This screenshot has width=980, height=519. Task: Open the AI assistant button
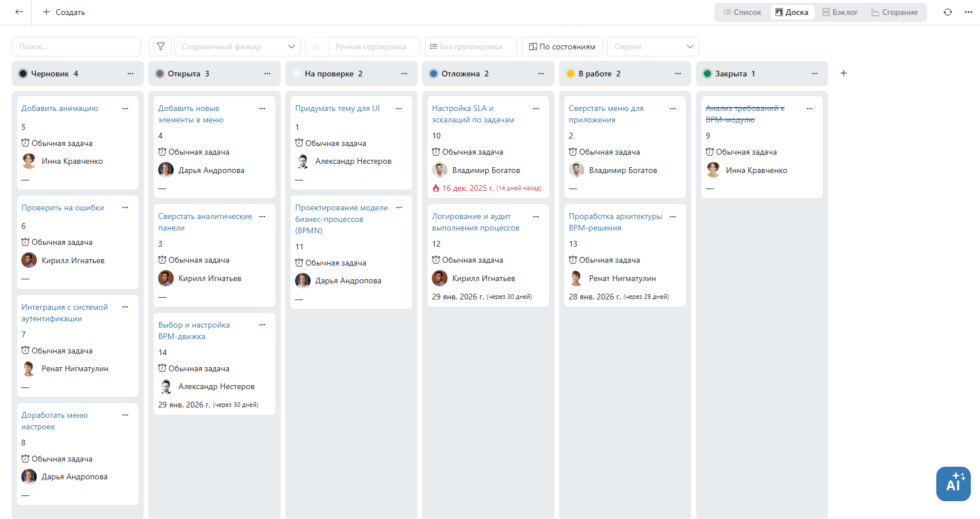(x=953, y=484)
